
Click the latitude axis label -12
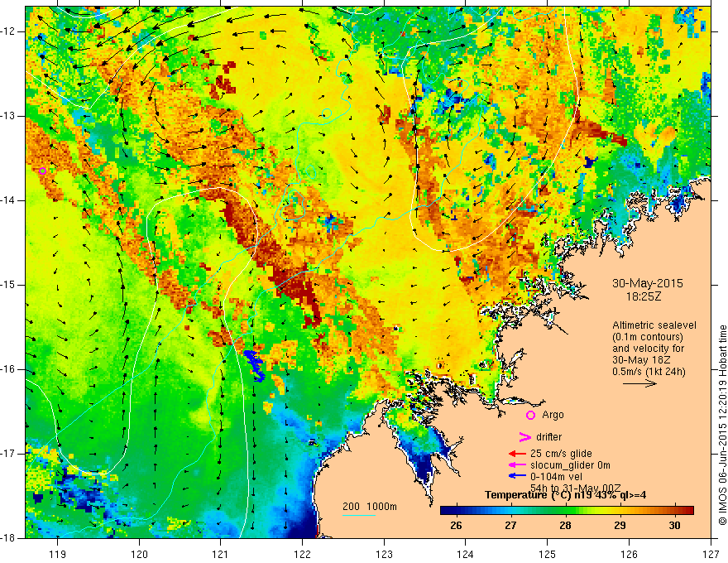tap(9, 31)
